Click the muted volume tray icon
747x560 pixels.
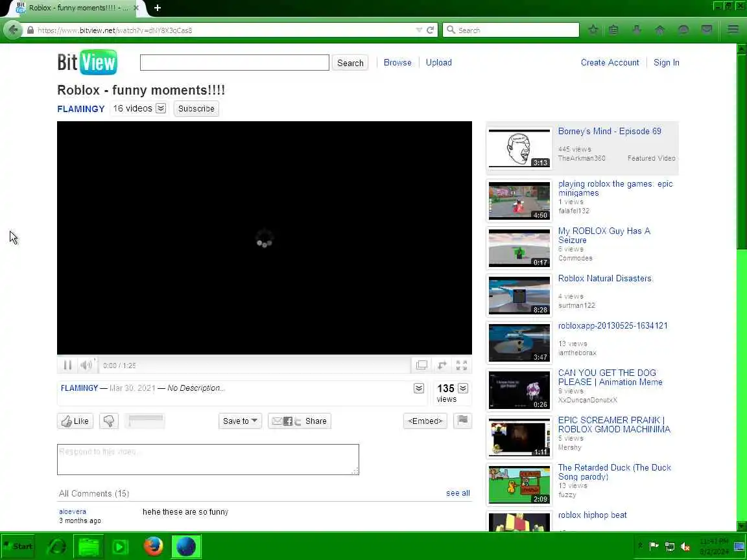(685, 546)
